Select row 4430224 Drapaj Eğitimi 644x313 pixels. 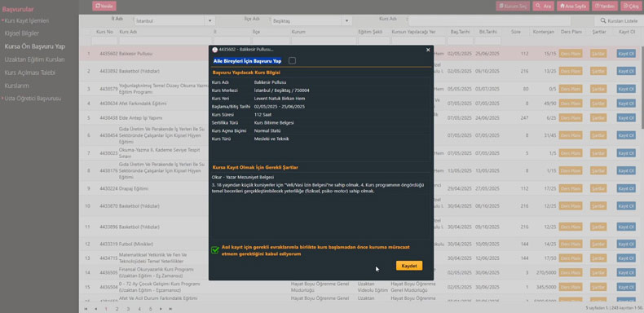coord(143,188)
